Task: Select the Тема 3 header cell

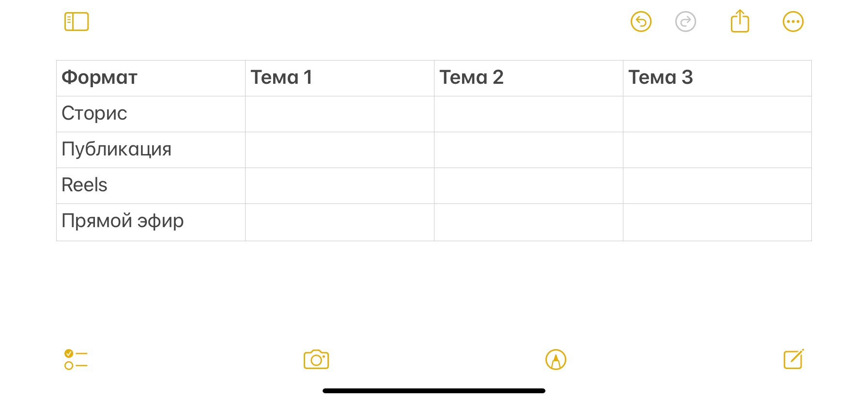Action: click(x=717, y=78)
